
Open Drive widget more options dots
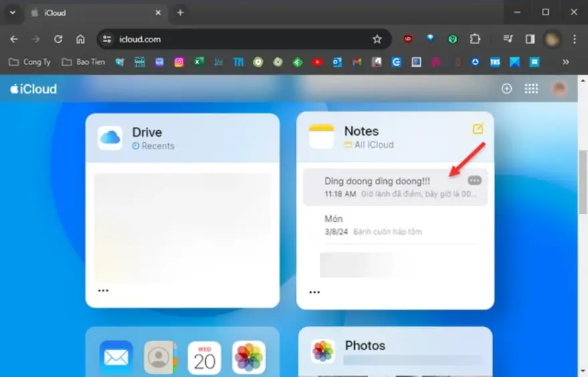click(x=103, y=290)
